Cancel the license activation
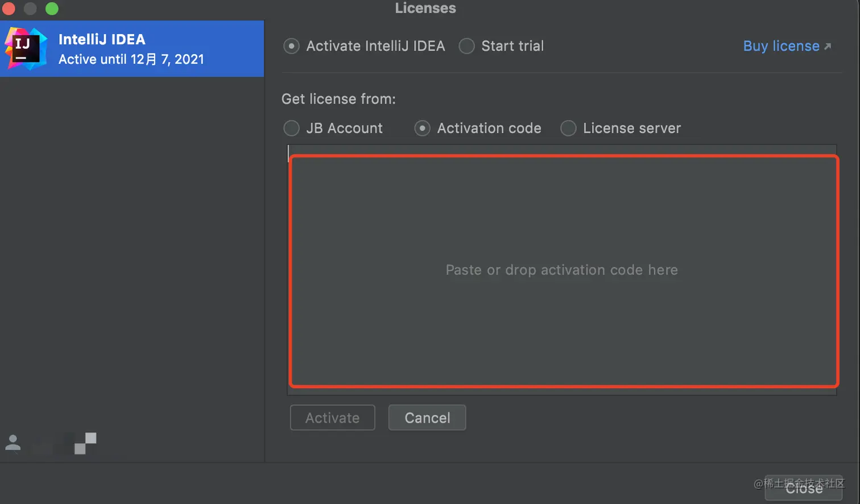This screenshot has width=860, height=504. (427, 418)
